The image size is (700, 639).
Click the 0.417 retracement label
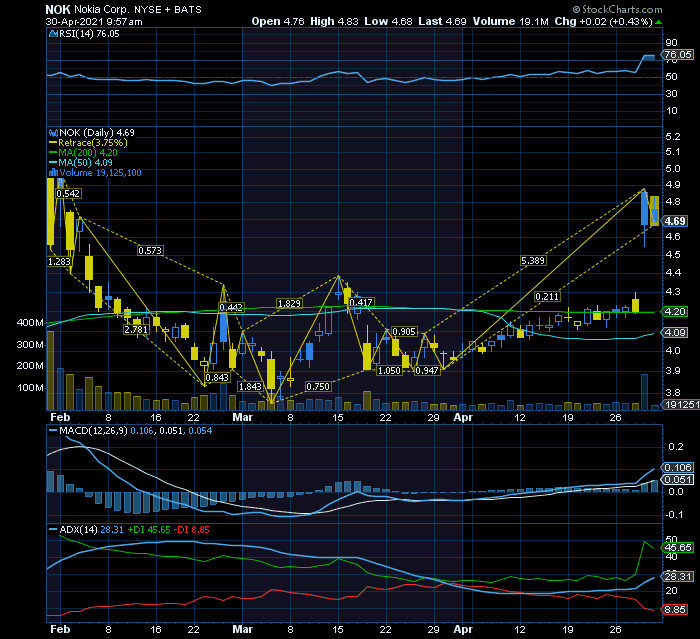point(361,303)
